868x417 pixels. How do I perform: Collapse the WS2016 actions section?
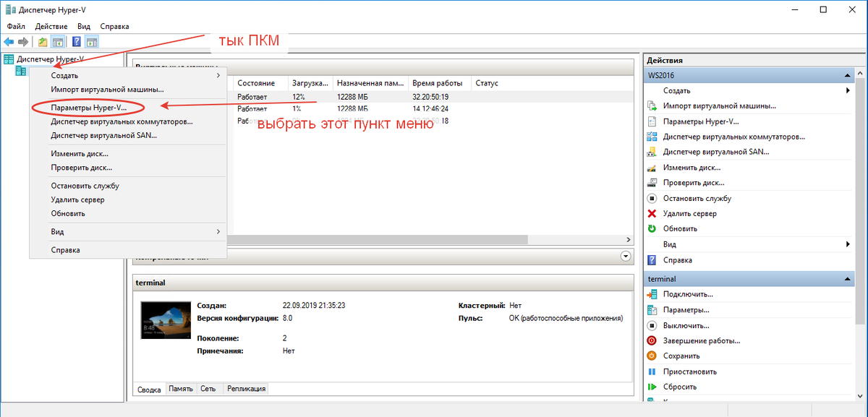click(x=847, y=75)
